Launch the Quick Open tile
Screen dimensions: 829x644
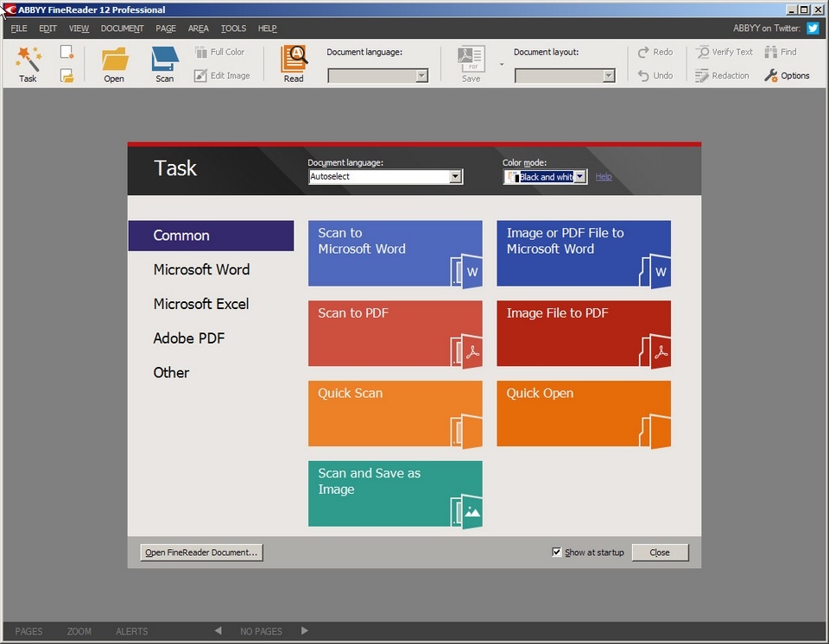pyautogui.click(x=584, y=414)
